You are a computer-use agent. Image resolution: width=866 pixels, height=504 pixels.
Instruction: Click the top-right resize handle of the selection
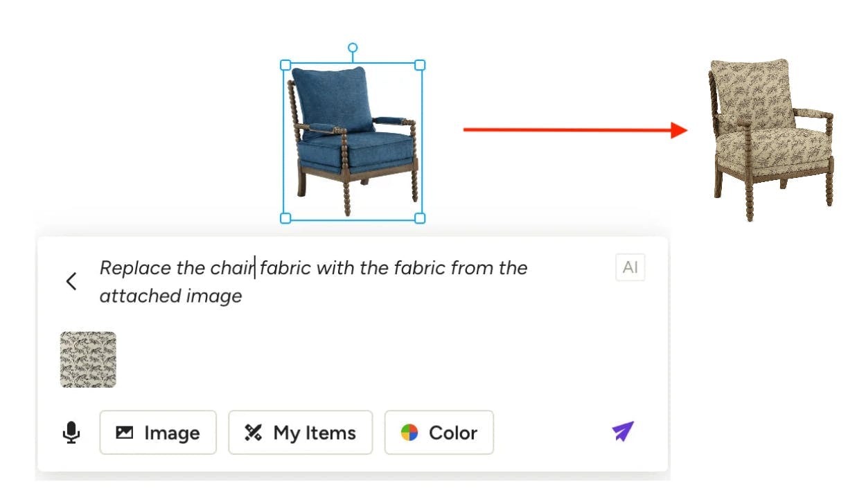point(419,65)
